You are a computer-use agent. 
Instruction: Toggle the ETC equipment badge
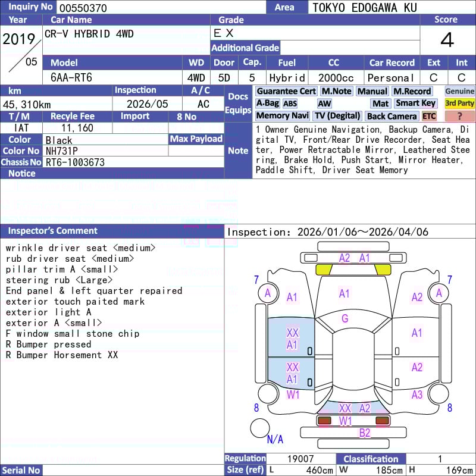[x=429, y=116]
